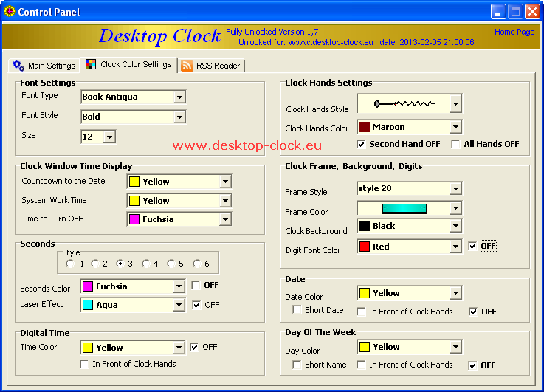Enable the All Hands OFF checkbox
Screen dimensions: 544x392
(x=455, y=144)
